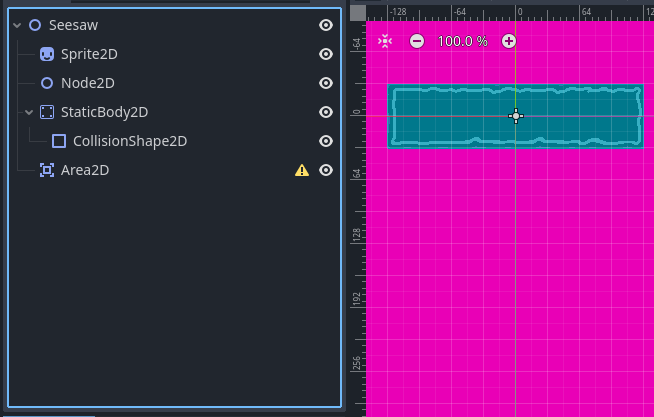Click the Seesaw root node icon
The height and width of the screenshot is (417, 654).
click(x=35, y=25)
